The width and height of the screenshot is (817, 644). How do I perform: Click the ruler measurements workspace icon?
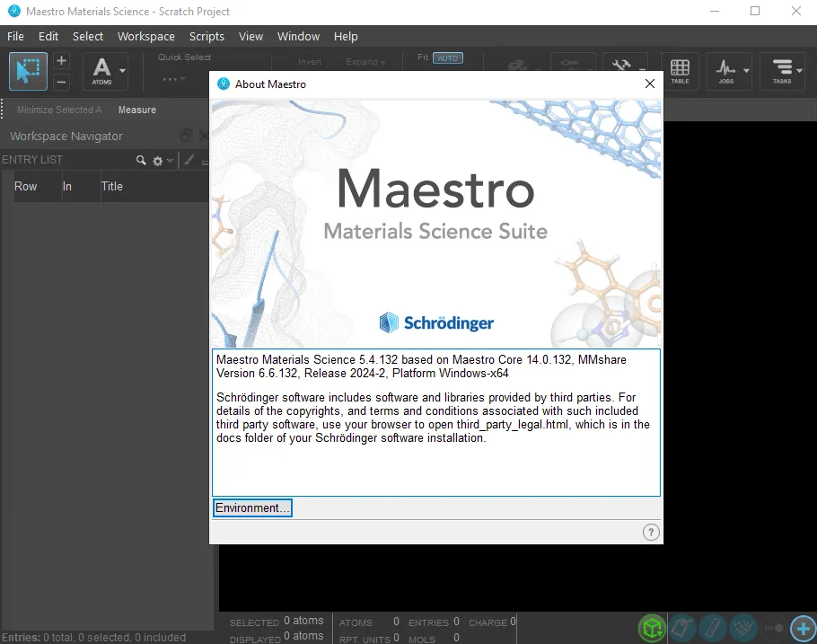(713, 628)
